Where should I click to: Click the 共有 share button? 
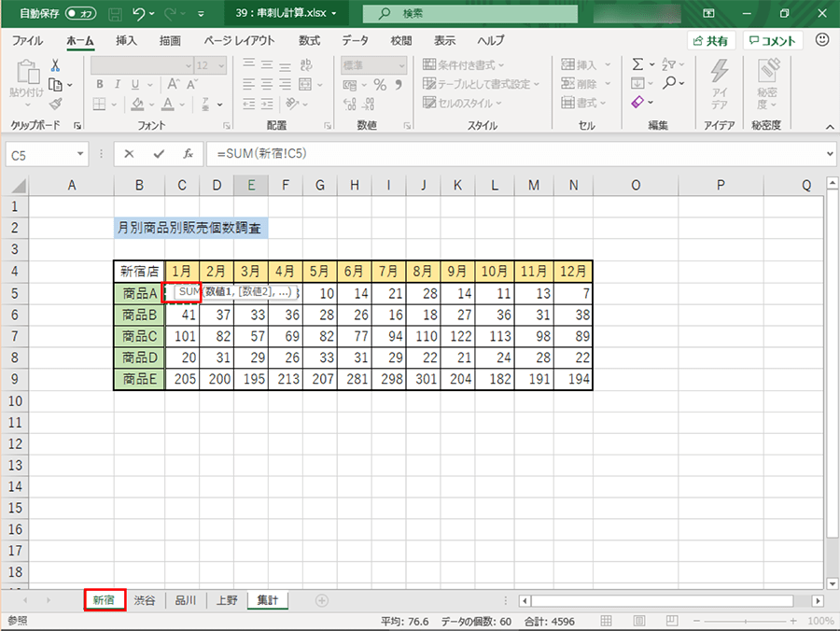tap(711, 41)
